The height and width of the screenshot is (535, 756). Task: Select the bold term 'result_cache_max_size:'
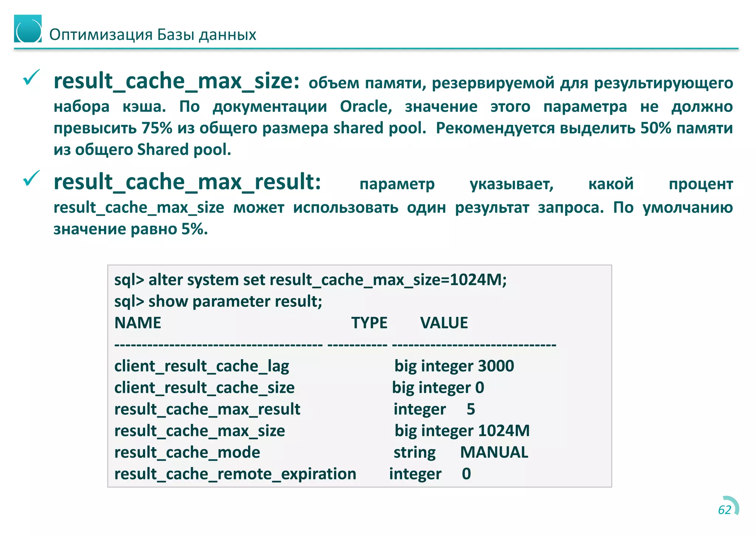point(176,81)
